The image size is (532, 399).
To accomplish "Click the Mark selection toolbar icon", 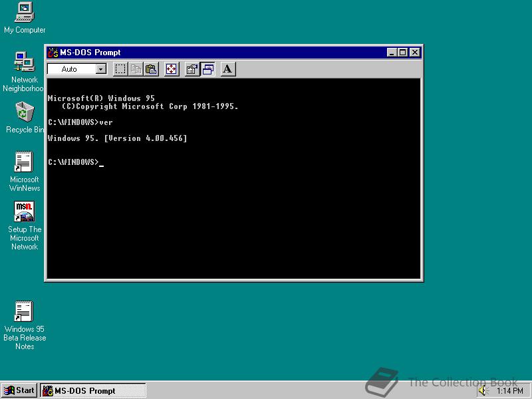I will pyautogui.click(x=120, y=69).
